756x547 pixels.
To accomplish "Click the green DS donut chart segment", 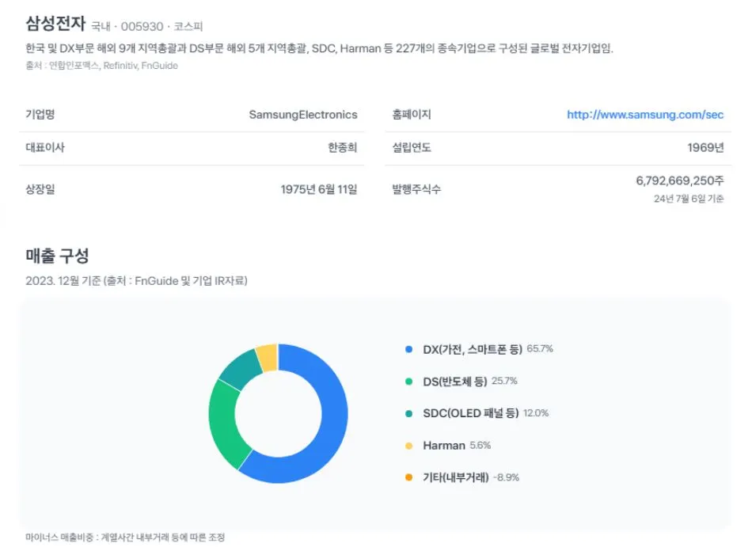I will pyautogui.click(x=225, y=424).
